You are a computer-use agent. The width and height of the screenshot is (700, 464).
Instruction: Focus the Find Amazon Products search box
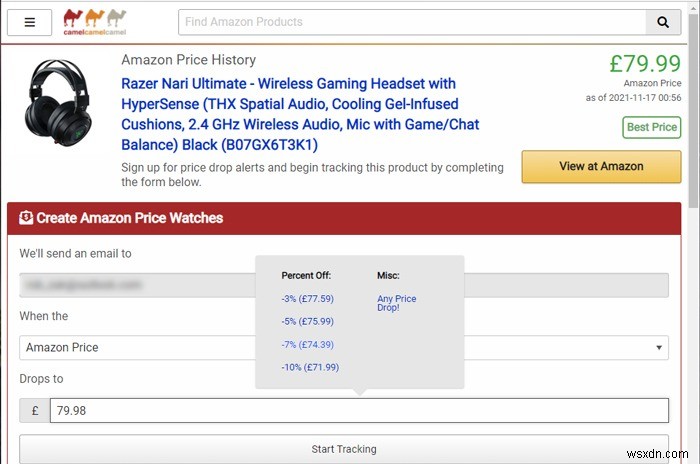click(x=412, y=22)
